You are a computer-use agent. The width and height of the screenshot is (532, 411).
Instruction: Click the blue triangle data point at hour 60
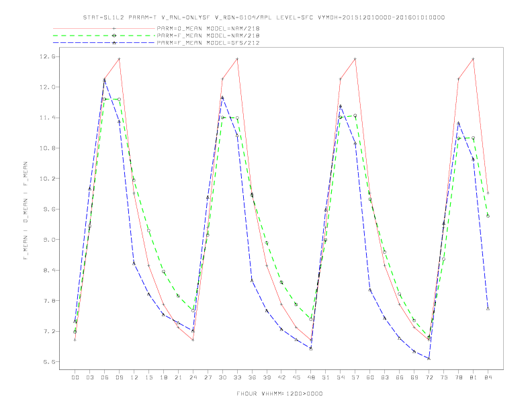[370, 290]
